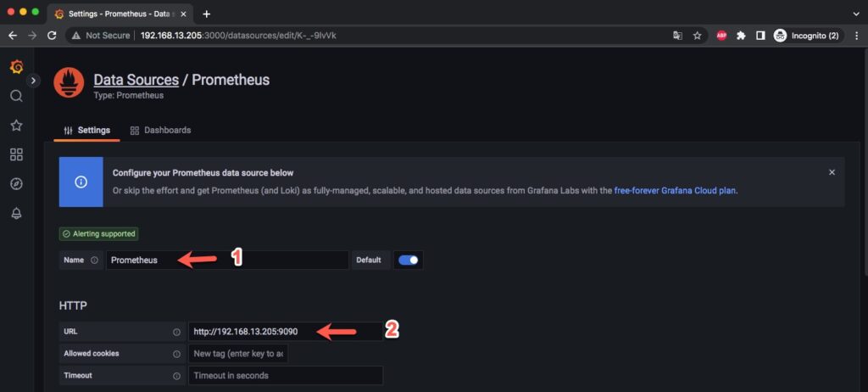Expand the sidebar with the chevron arrow
This screenshot has width=868, height=392.
click(x=33, y=81)
